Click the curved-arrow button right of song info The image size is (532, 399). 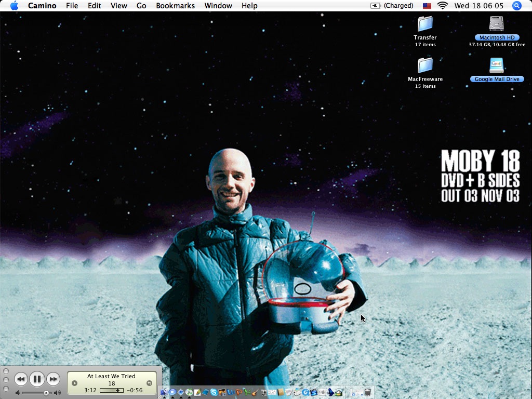pyautogui.click(x=149, y=383)
